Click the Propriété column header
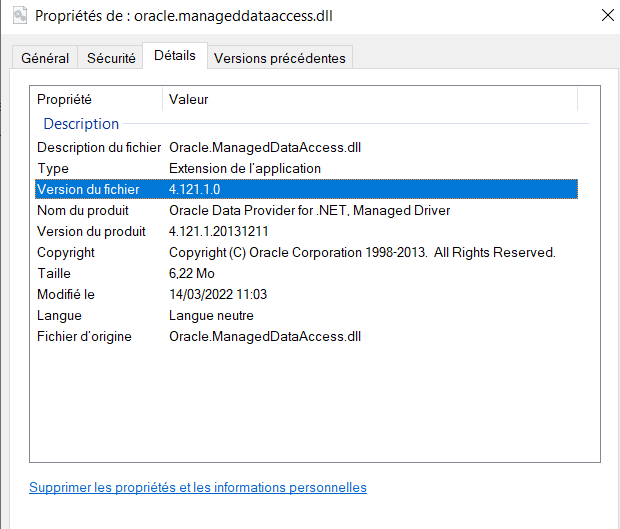The height and width of the screenshot is (529, 620). point(96,99)
